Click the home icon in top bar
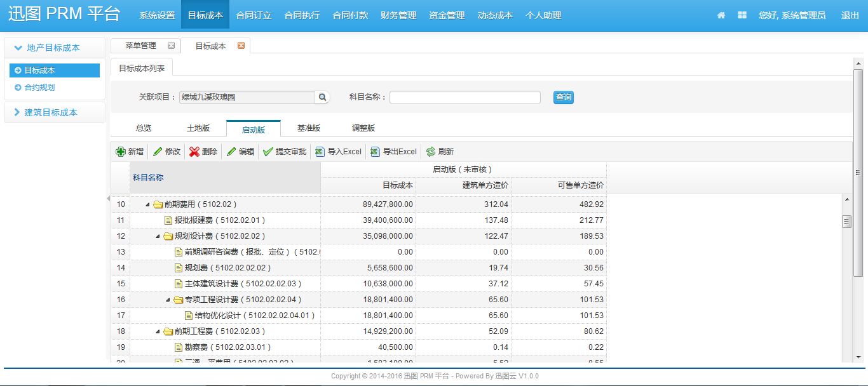 coord(721,15)
